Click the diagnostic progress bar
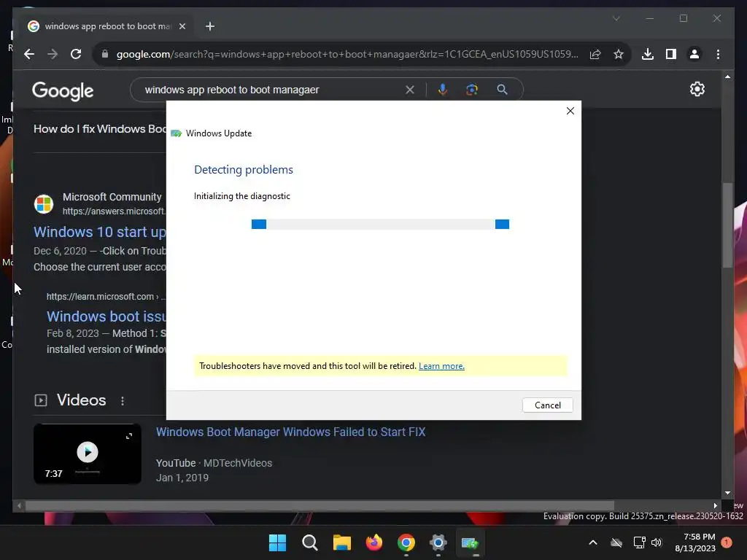Image resolution: width=747 pixels, height=560 pixels. tap(380, 225)
